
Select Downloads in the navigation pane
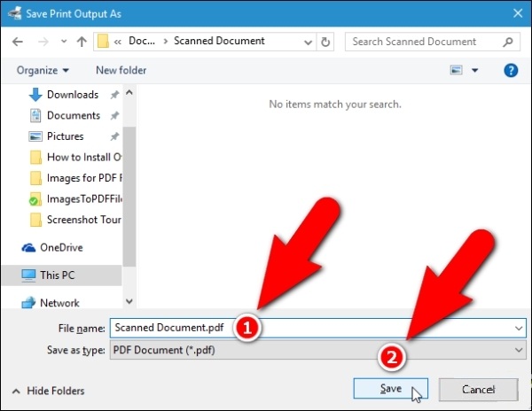[72, 95]
